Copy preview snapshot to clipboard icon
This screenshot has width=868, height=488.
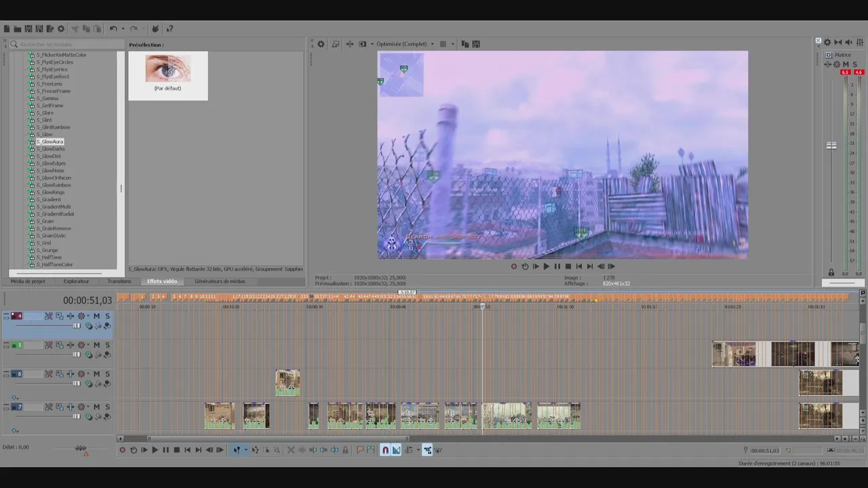pos(465,44)
